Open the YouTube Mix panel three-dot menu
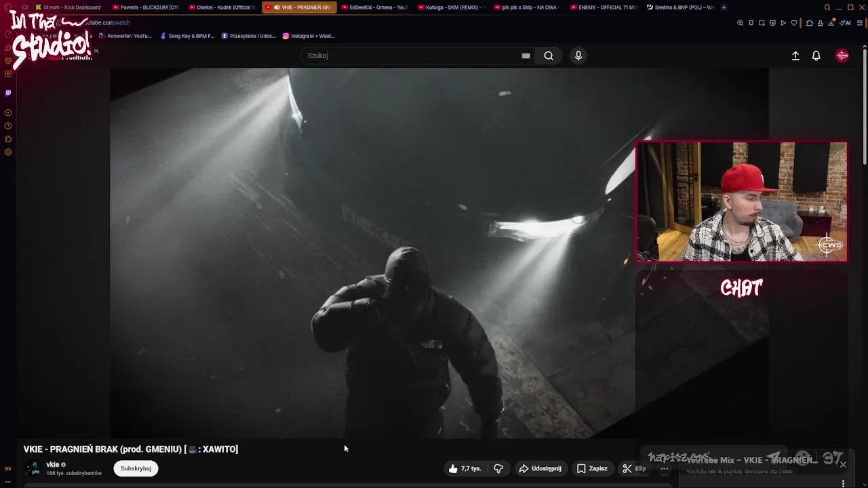 coord(843,483)
